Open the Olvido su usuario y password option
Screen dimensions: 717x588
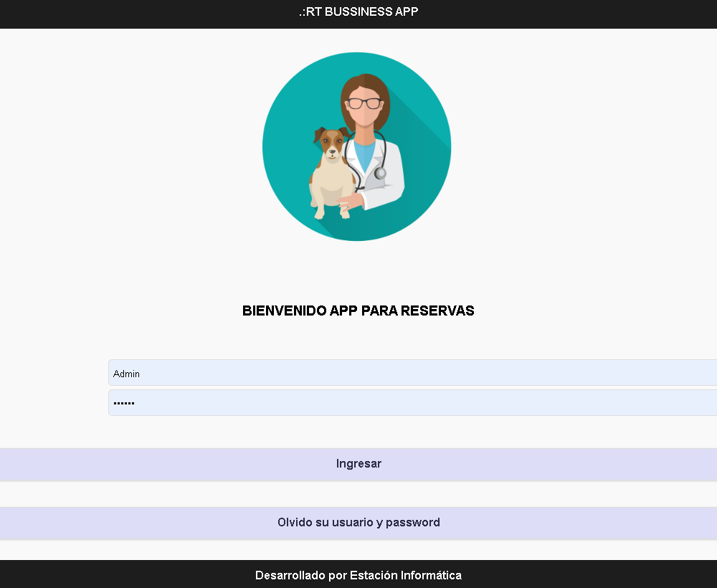pos(358,523)
